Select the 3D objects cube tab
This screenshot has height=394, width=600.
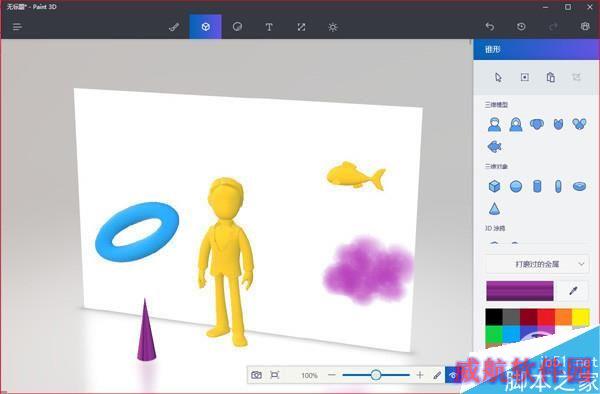205,27
